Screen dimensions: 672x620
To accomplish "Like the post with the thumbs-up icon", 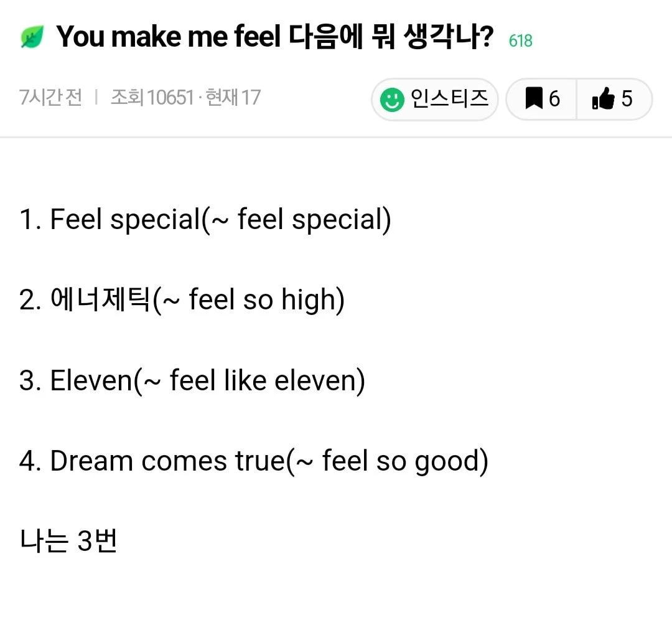I will pos(603,99).
